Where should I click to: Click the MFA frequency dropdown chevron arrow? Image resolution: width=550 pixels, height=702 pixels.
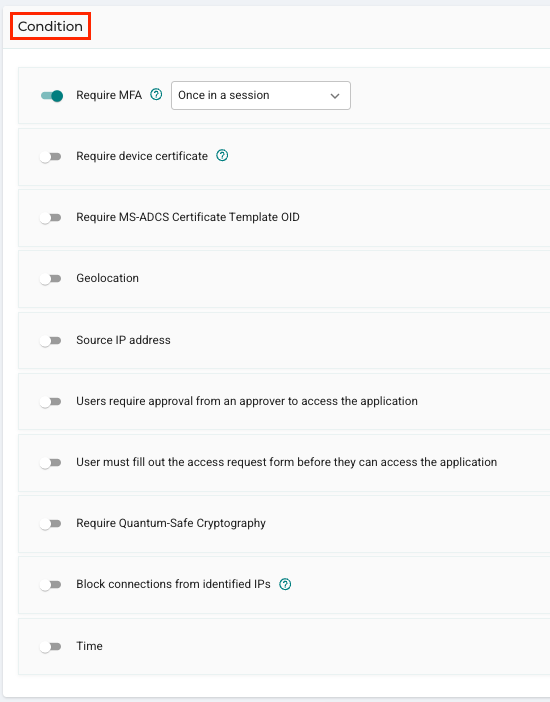tap(335, 96)
